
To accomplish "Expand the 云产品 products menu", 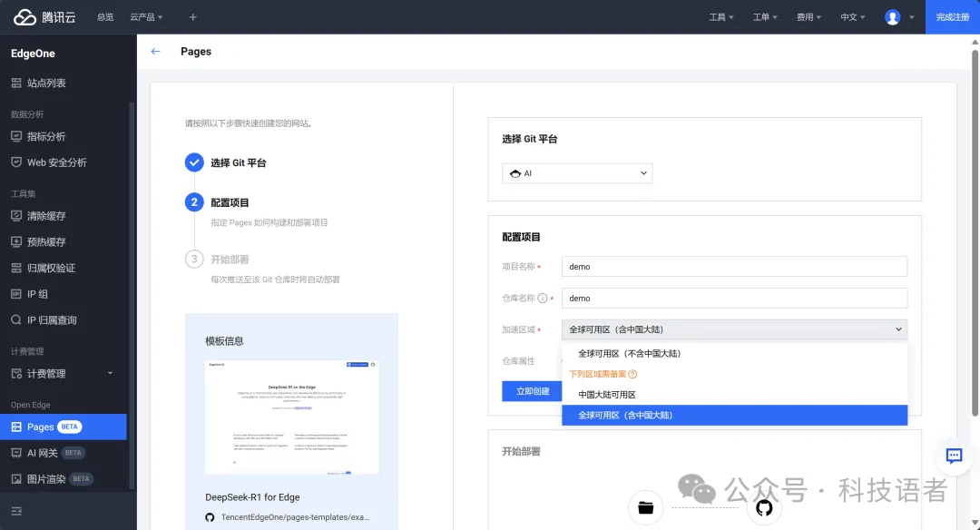I will [x=146, y=17].
